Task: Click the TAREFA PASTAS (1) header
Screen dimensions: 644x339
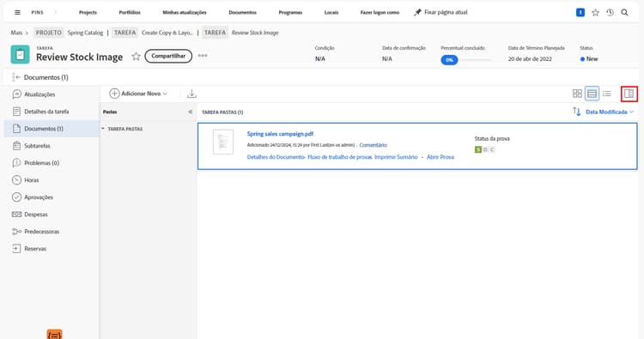Action: (222, 112)
